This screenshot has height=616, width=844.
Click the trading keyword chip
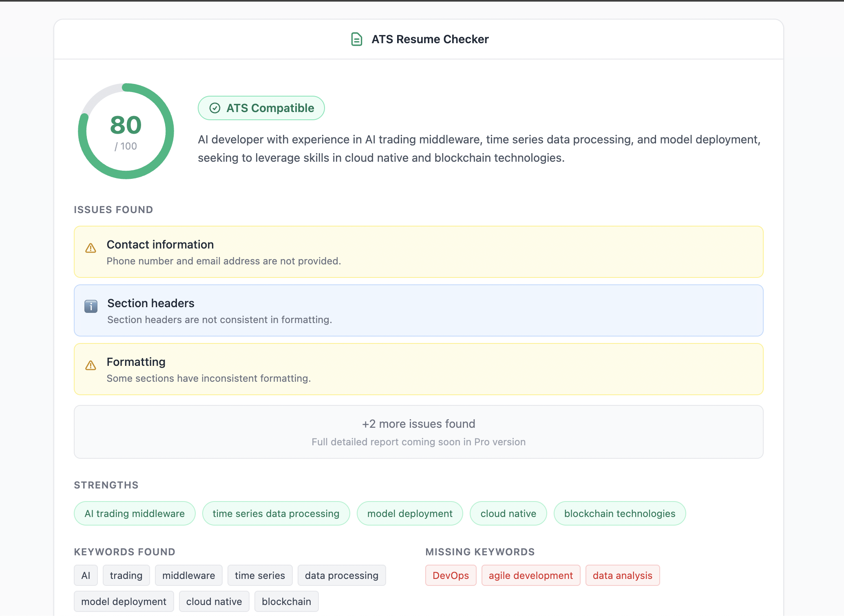126,575
